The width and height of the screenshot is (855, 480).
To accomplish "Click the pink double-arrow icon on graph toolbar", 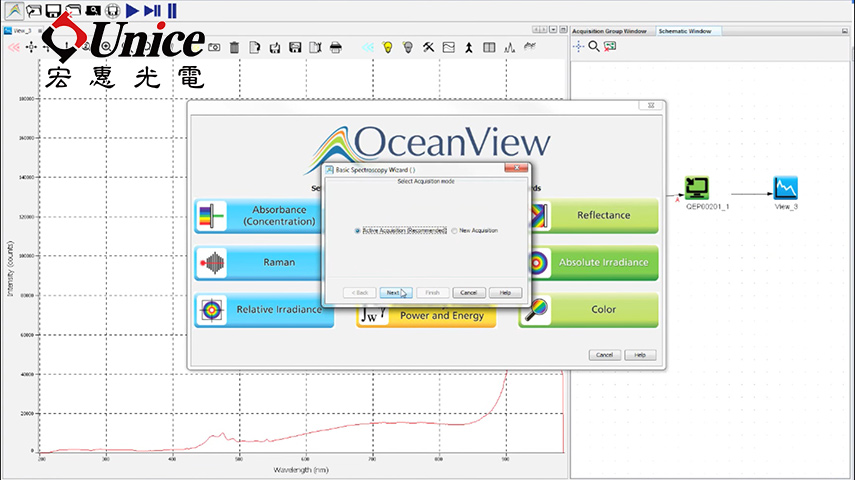I will point(14,47).
